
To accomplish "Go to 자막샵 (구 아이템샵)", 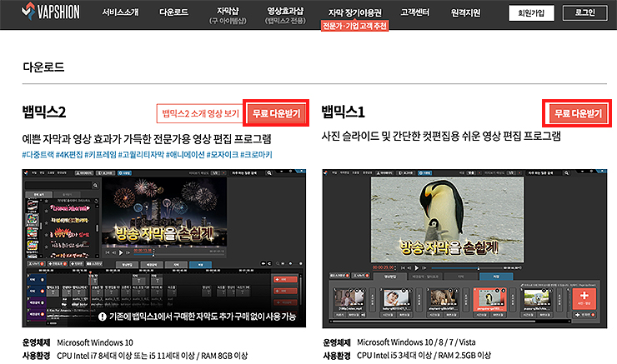I will coord(228,15).
